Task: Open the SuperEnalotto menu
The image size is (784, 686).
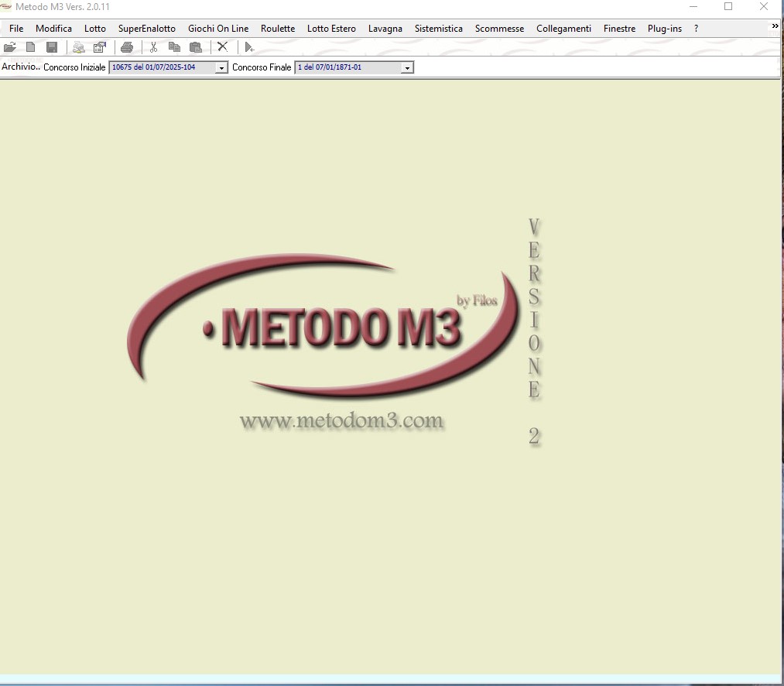Action: [147, 29]
